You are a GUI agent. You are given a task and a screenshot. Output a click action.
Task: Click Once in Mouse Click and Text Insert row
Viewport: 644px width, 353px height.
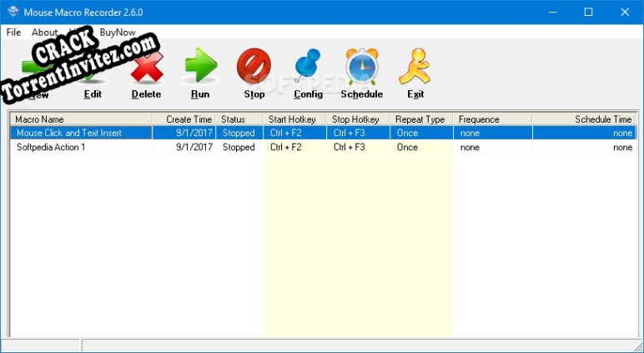(407, 133)
